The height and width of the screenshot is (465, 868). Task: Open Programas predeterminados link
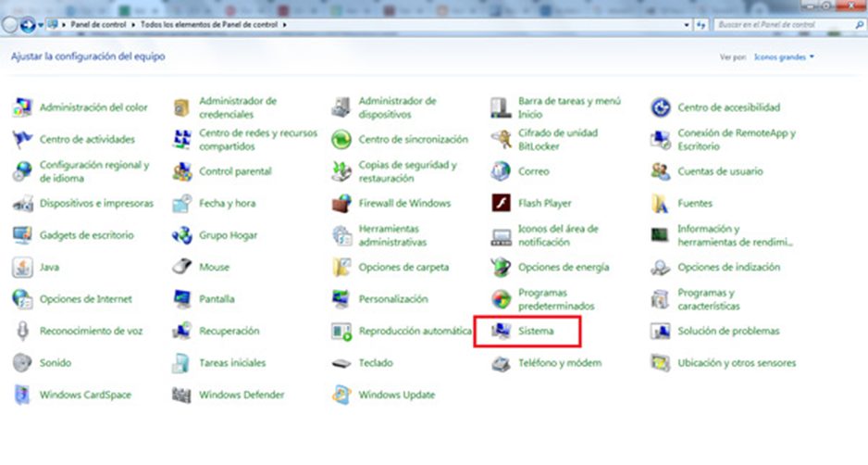tap(556, 299)
